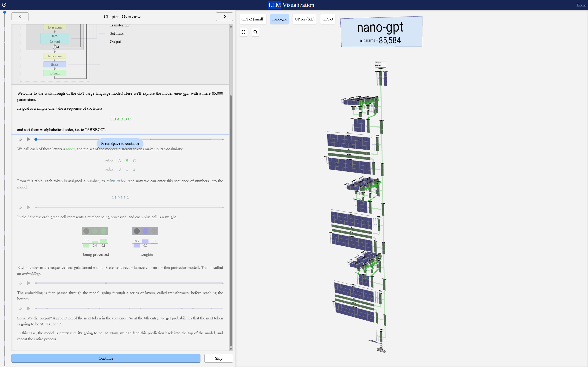Open the help question mark icon
Viewport: 588px width, 367px height.
point(4,5)
